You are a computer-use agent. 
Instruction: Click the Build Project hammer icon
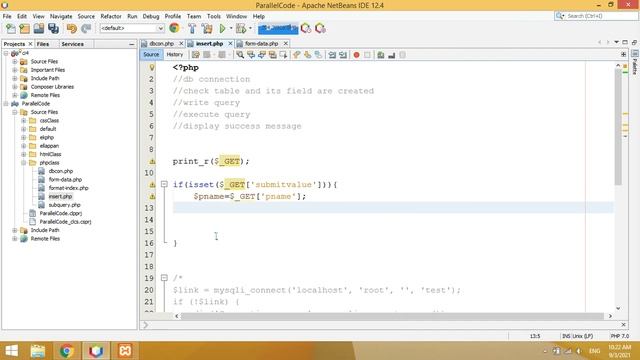point(192,28)
